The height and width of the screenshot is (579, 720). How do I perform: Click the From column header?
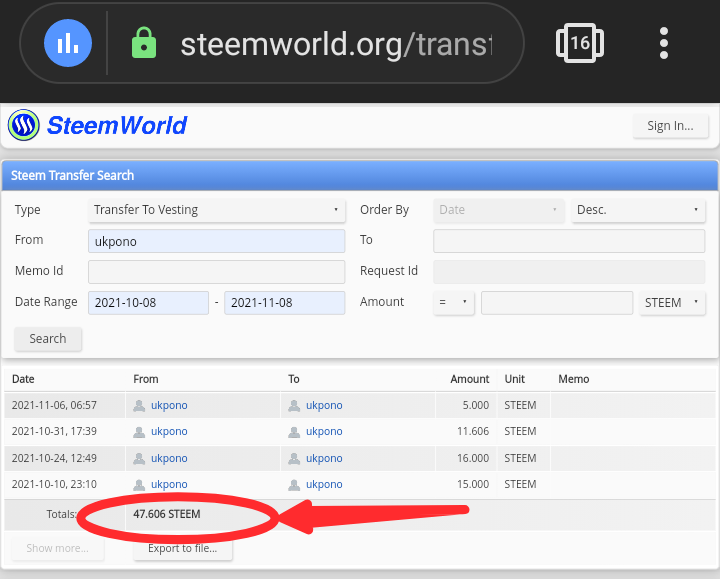tap(146, 379)
